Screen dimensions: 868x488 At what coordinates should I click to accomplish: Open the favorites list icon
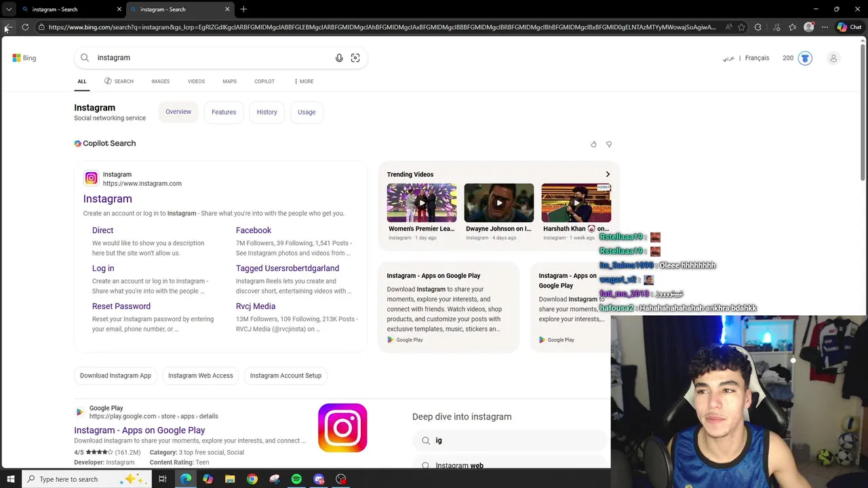pyautogui.click(x=792, y=27)
